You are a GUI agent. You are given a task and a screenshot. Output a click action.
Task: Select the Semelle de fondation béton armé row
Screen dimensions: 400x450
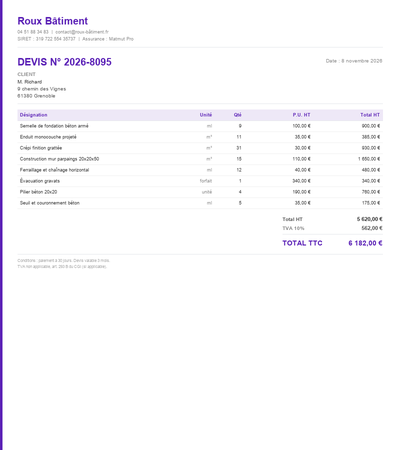point(200,126)
